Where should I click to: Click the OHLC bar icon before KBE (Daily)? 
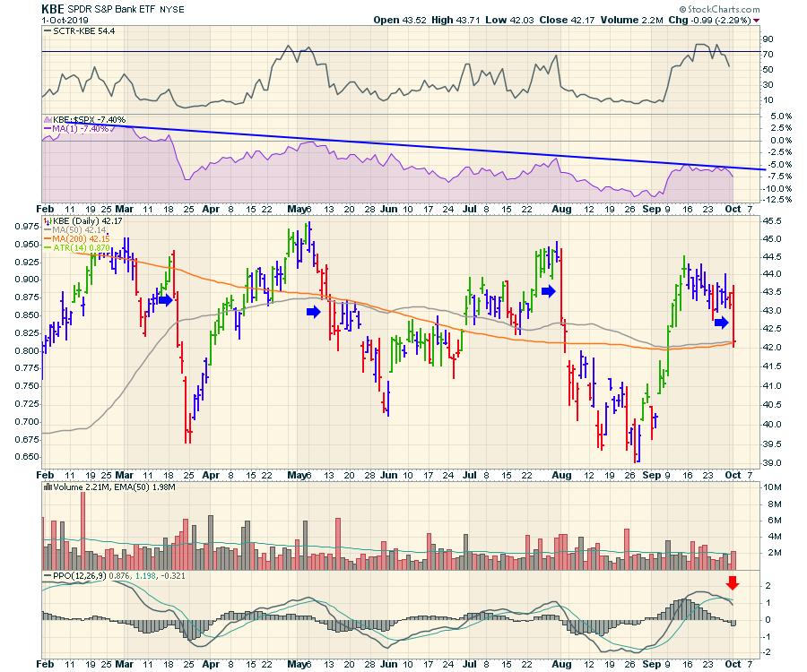[x=48, y=221]
